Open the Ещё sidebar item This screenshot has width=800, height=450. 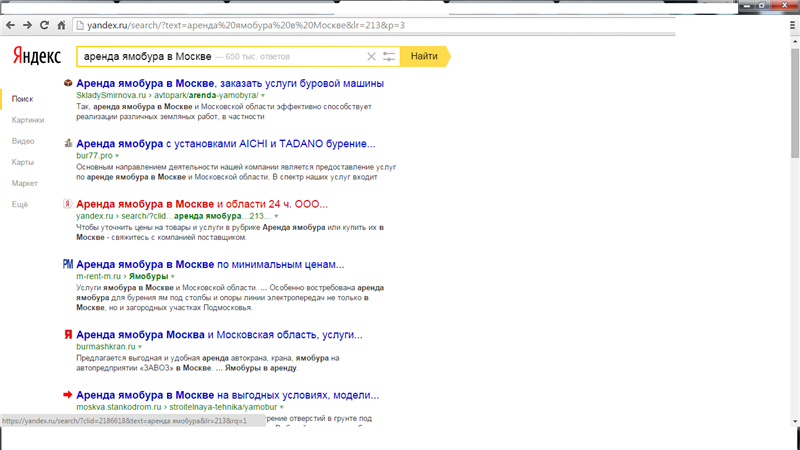19,204
